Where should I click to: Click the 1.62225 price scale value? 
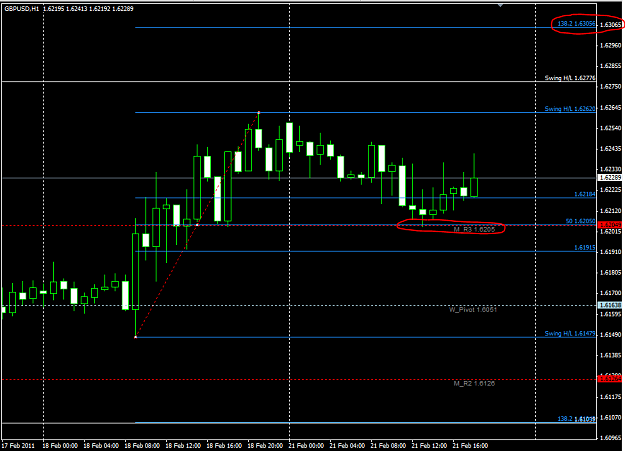[610, 190]
